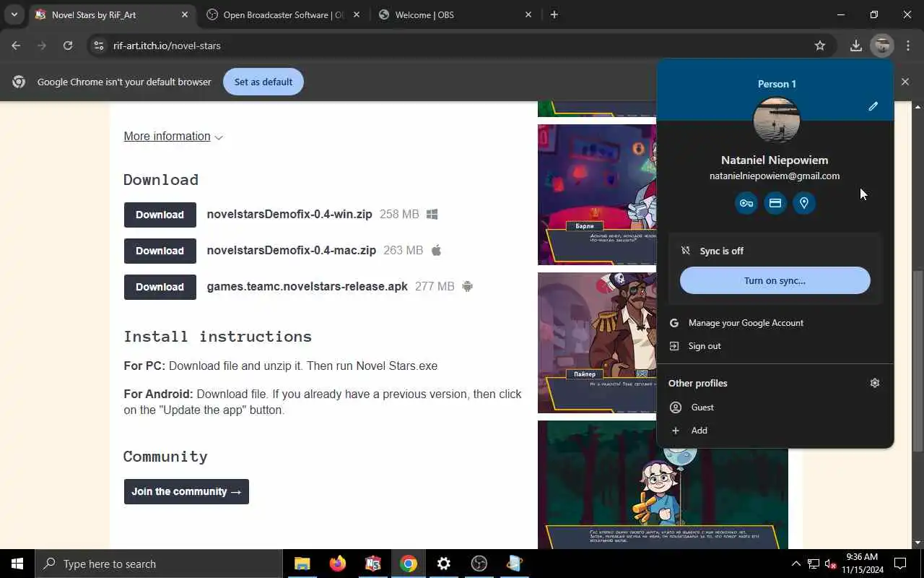View site information icon in address bar
Viewport: 924px width, 578px height.
click(x=99, y=46)
